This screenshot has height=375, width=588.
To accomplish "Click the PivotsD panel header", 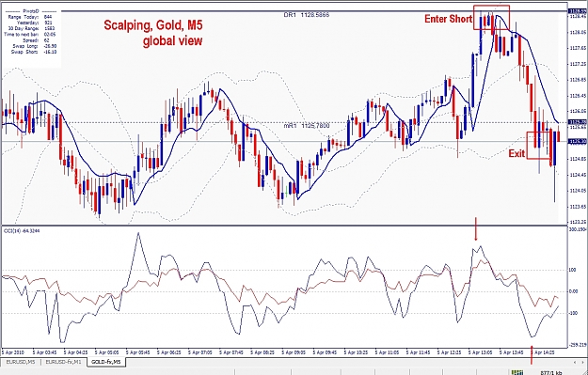I will point(31,11).
